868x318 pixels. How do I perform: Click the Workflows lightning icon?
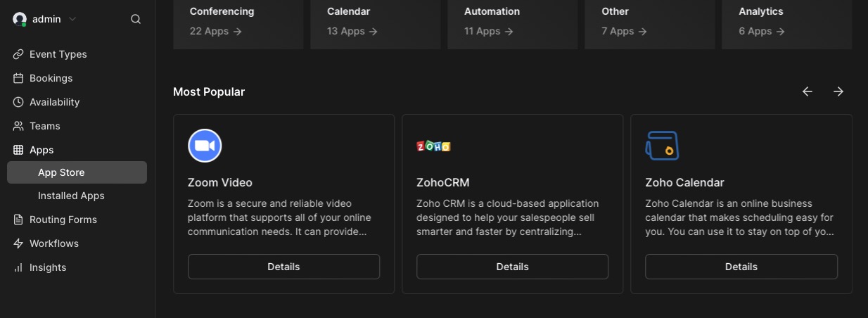[x=18, y=243]
